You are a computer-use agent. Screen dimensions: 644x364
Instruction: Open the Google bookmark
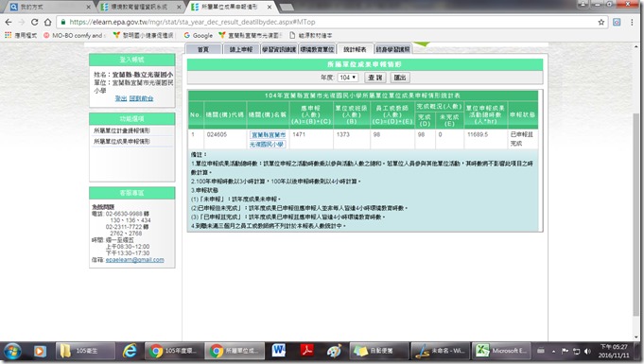199,35
